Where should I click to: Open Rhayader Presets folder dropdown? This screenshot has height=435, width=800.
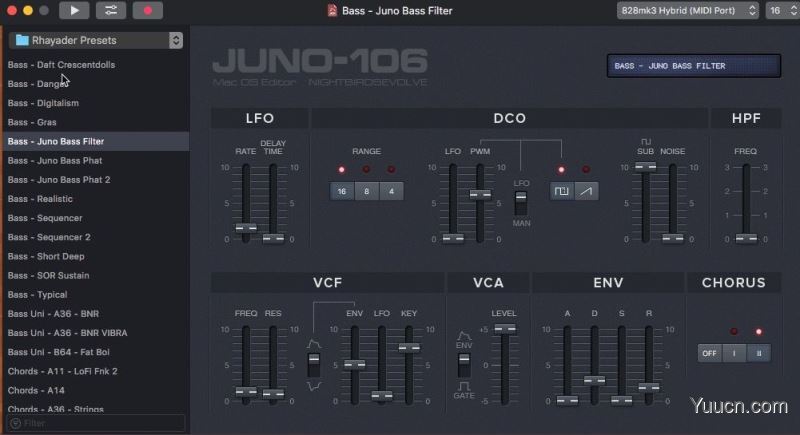pos(96,40)
